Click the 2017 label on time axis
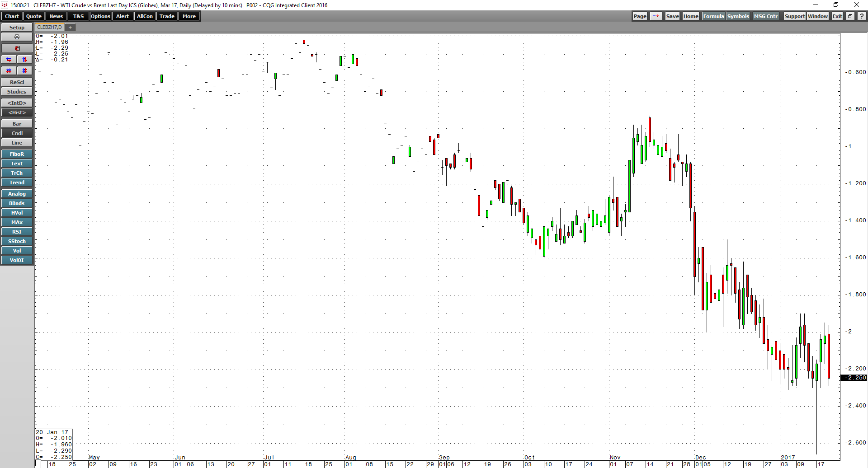This screenshot has height=468, width=868. [x=788, y=458]
